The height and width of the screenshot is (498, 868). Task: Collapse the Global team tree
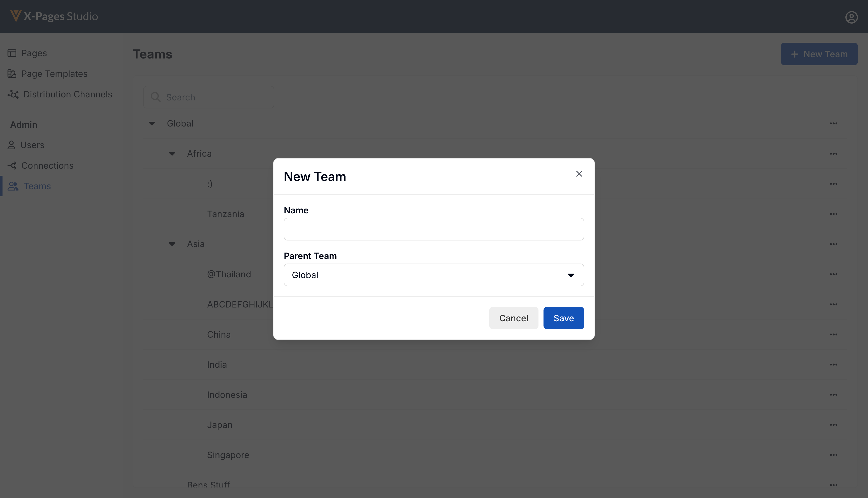coord(152,123)
